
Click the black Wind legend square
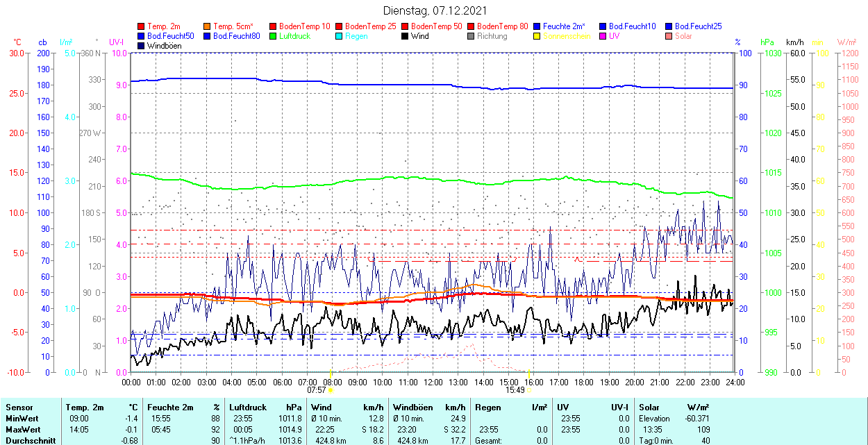pyautogui.click(x=406, y=36)
